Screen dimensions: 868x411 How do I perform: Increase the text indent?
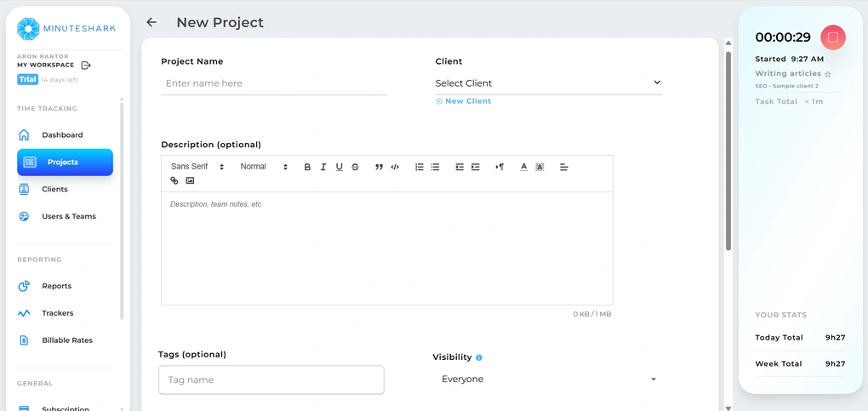476,167
